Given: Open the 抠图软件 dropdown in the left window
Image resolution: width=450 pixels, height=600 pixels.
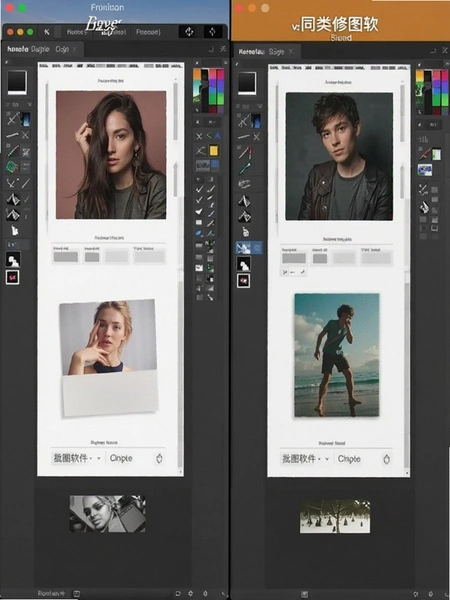Looking at the screenshot, I should pyautogui.click(x=77, y=458).
